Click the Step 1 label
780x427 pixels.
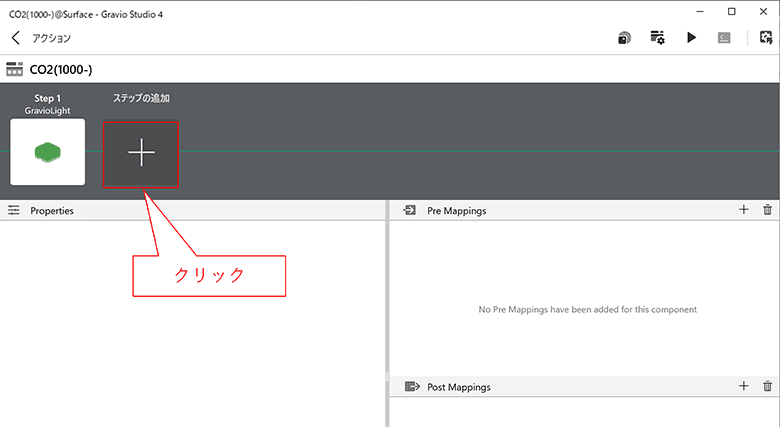coord(47,98)
